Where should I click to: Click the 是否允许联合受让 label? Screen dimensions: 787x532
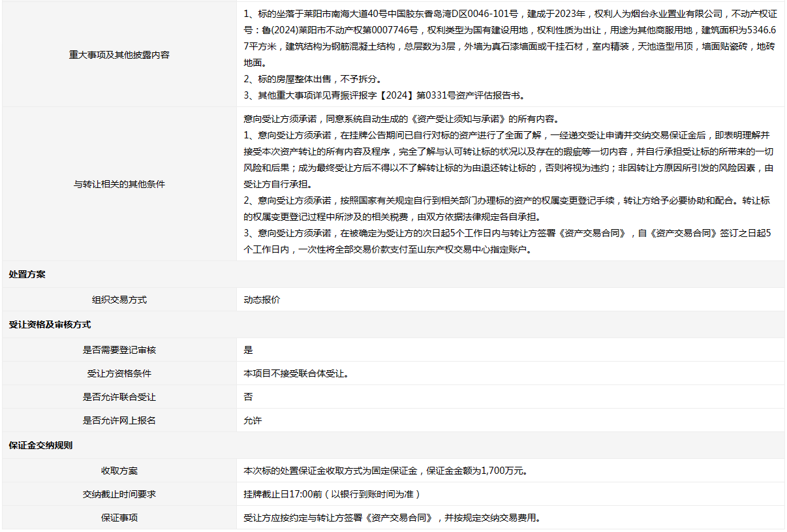pos(119,397)
